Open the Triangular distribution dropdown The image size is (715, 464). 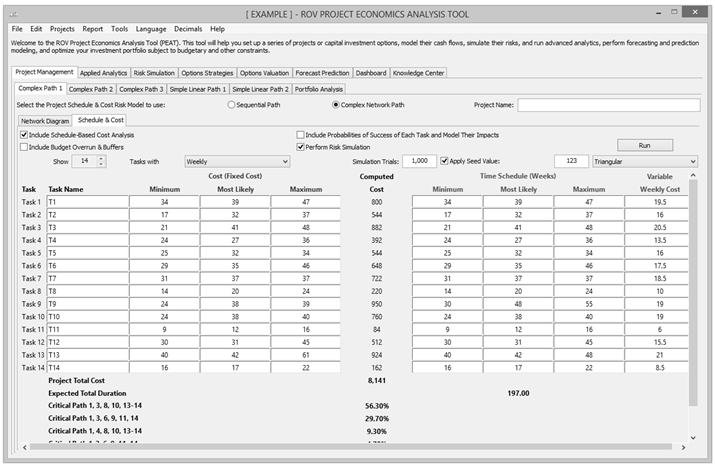click(x=645, y=161)
